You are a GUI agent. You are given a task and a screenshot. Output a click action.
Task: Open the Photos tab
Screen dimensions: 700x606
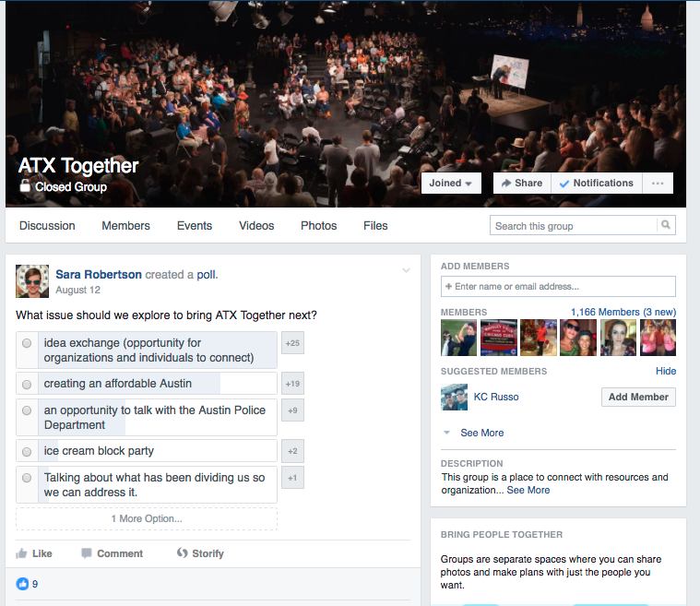click(319, 225)
